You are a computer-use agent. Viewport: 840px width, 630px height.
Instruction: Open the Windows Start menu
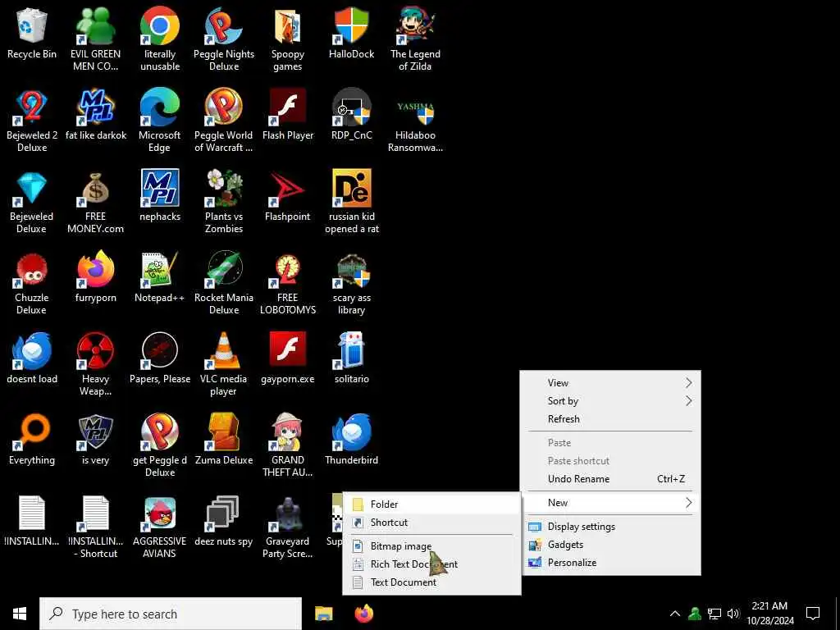(x=20, y=614)
